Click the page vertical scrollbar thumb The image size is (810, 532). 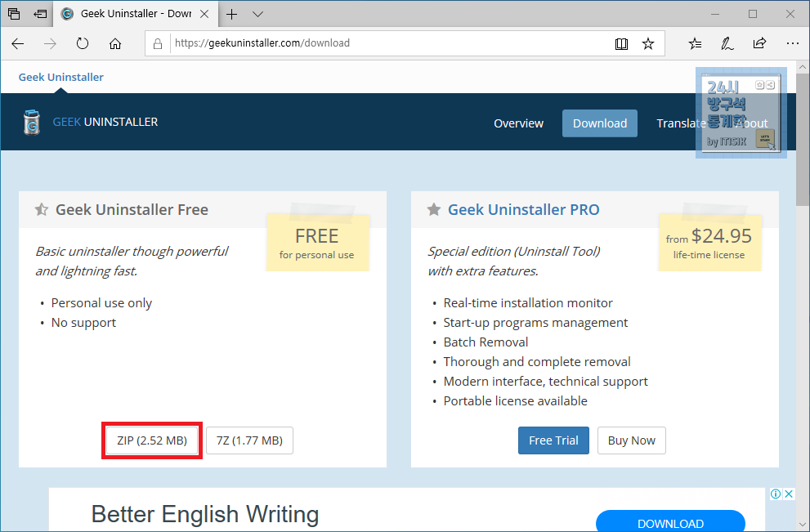point(803,140)
